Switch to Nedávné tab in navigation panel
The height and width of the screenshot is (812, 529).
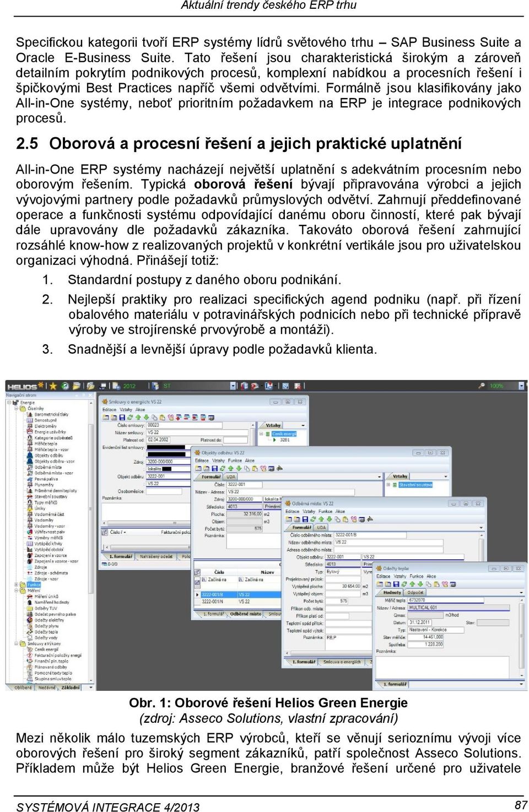tap(47, 688)
